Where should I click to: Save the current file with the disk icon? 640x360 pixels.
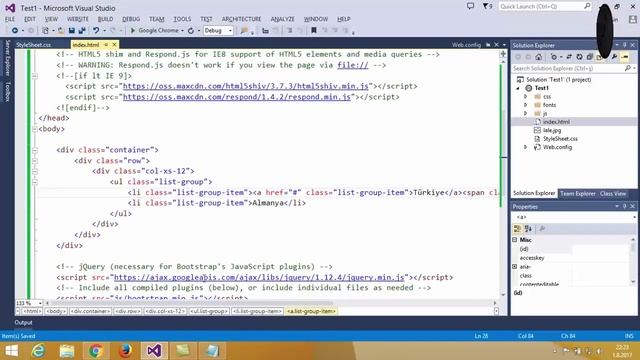coord(71,31)
